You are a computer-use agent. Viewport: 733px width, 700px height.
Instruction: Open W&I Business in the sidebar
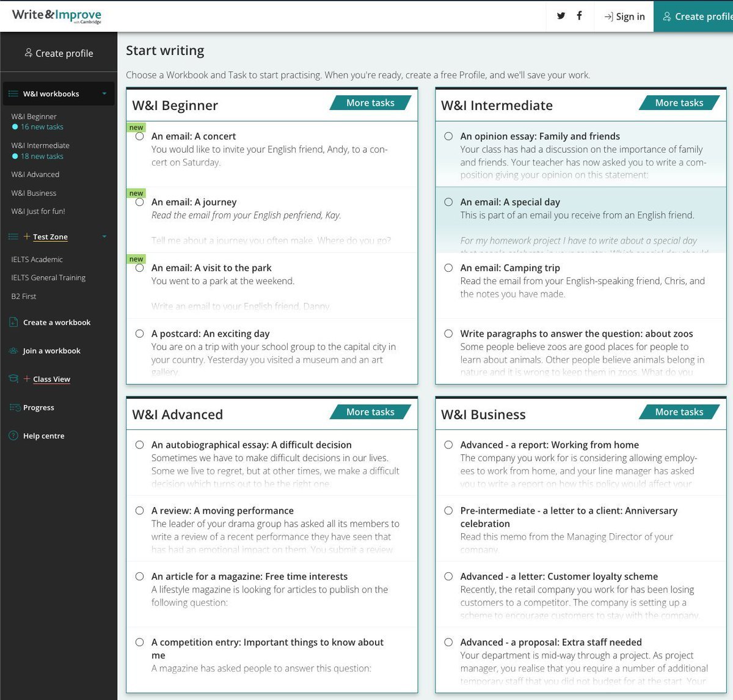tap(34, 193)
